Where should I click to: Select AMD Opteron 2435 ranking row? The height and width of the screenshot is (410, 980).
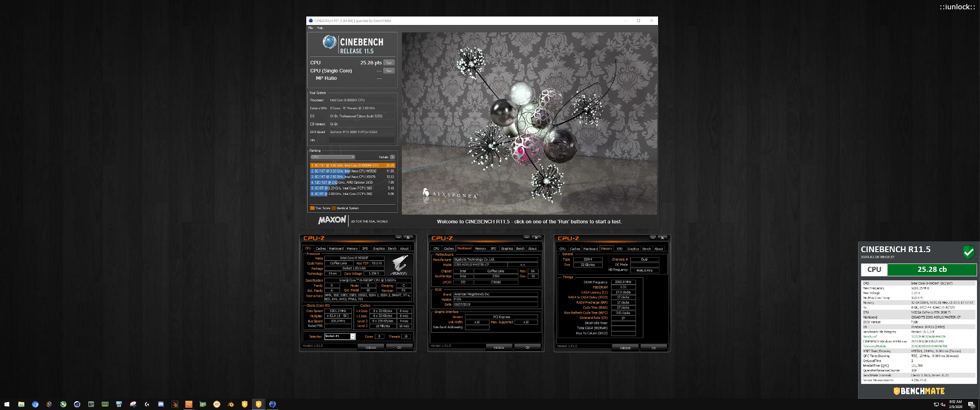click(353, 182)
